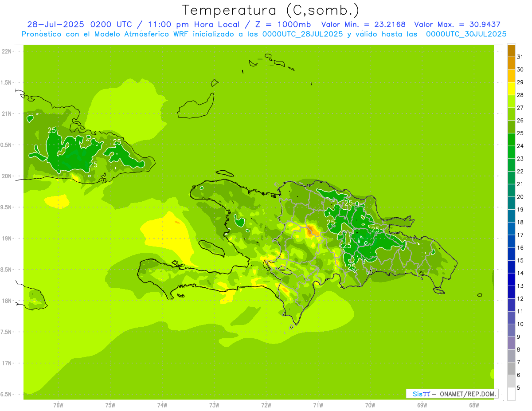
Task: Click the '0000UTC_28JUL2025' initialization time
Action: click(x=302, y=34)
